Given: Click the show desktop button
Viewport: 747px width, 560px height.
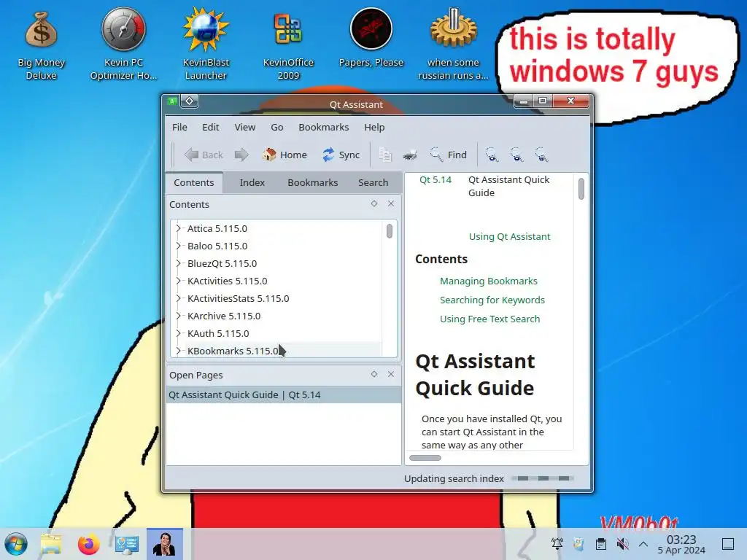Looking at the screenshot, I should 728,544.
